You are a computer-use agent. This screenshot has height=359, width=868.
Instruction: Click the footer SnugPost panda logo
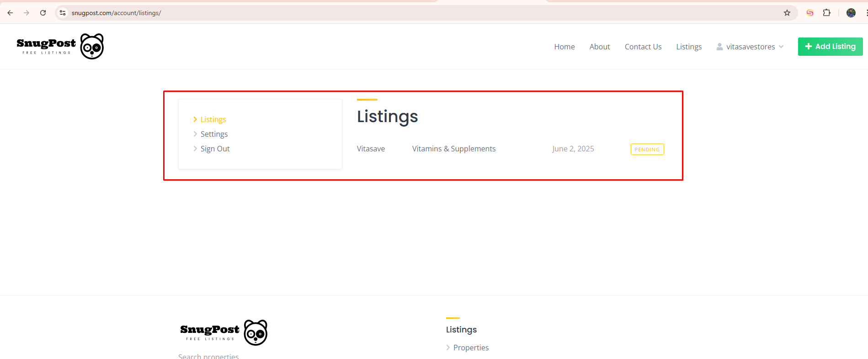[224, 332]
